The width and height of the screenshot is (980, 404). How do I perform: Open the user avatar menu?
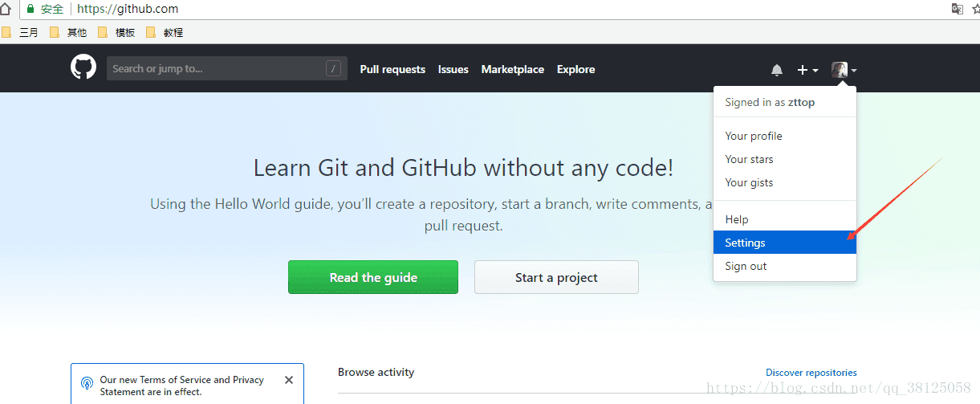[x=844, y=70]
